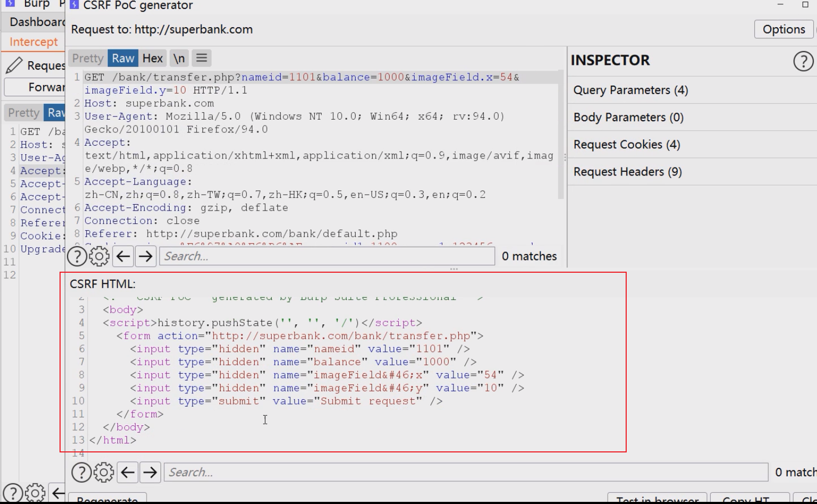Click the GET /bank/transfer.php request line
Image resolution: width=817 pixels, height=504 pixels.
click(x=301, y=83)
